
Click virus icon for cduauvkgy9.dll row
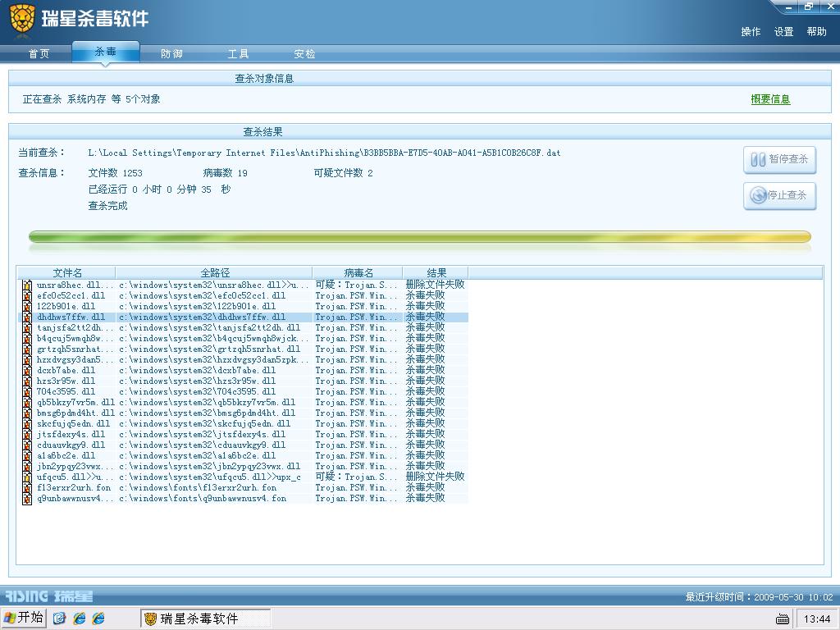click(x=27, y=445)
